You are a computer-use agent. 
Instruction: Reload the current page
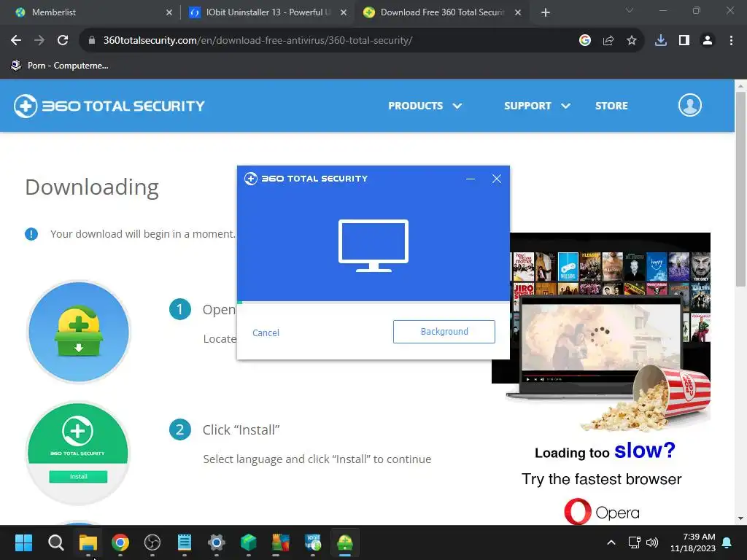[x=63, y=41]
